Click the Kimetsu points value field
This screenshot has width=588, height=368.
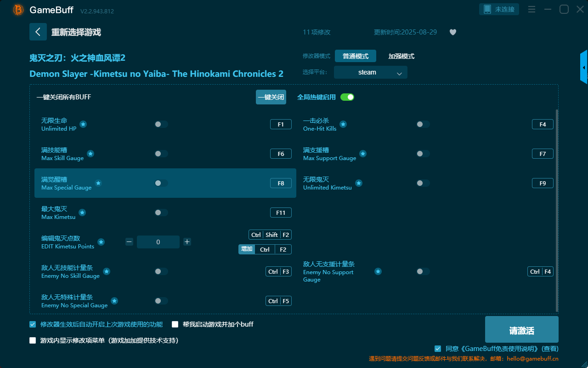coord(158,241)
